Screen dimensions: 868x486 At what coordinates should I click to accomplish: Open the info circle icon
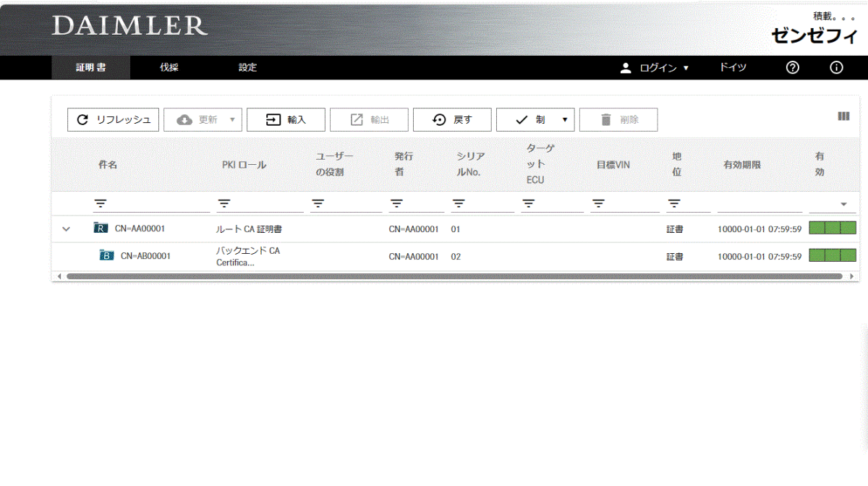(836, 68)
